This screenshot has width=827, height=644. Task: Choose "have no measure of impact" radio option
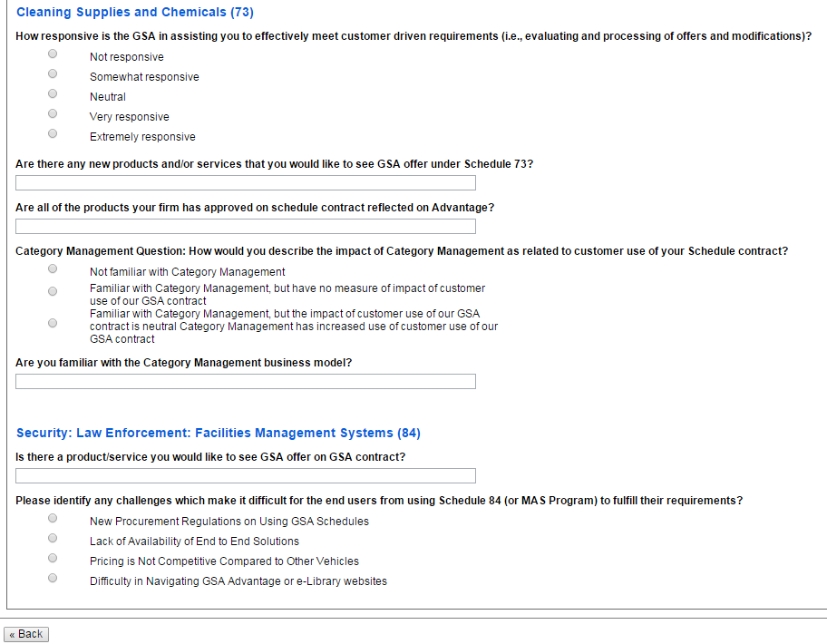53,292
